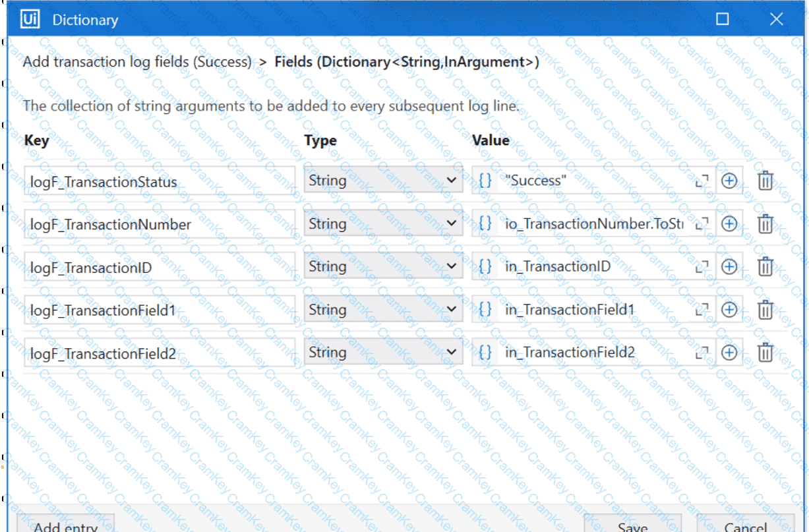Click plus icon beside "Success" value

(x=729, y=181)
